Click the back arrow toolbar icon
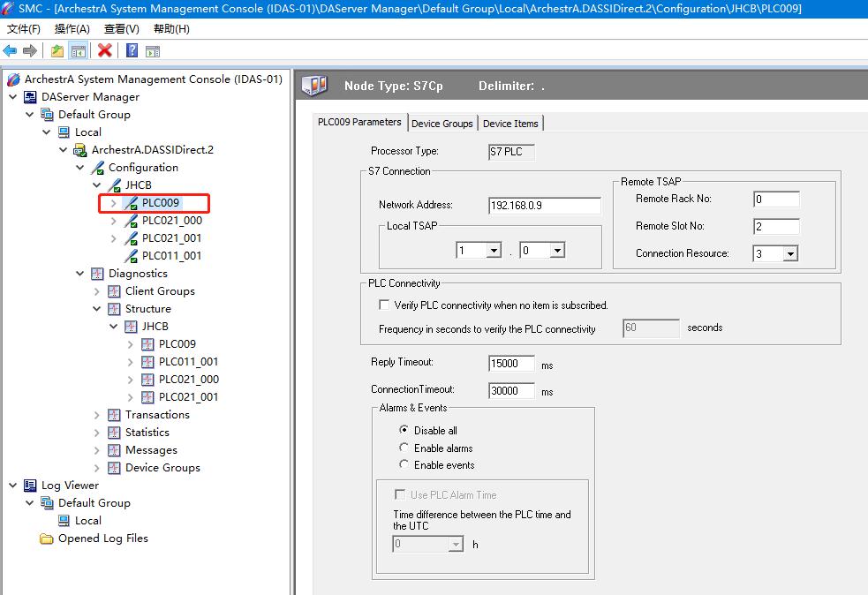This screenshot has height=595, width=868. pyautogui.click(x=11, y=50)
